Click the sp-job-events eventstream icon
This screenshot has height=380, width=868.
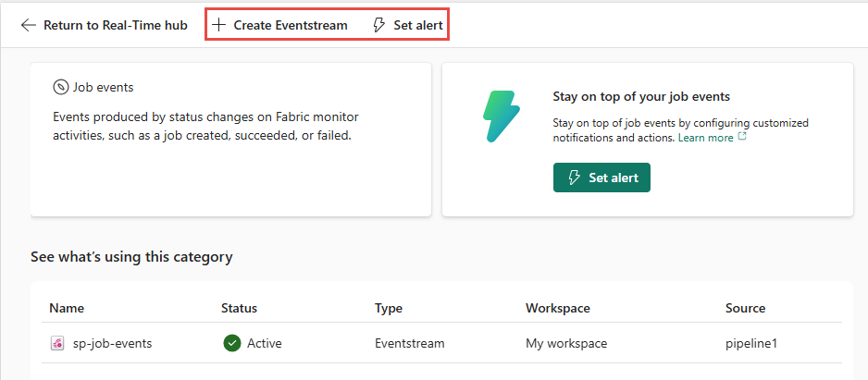point(57,343)
